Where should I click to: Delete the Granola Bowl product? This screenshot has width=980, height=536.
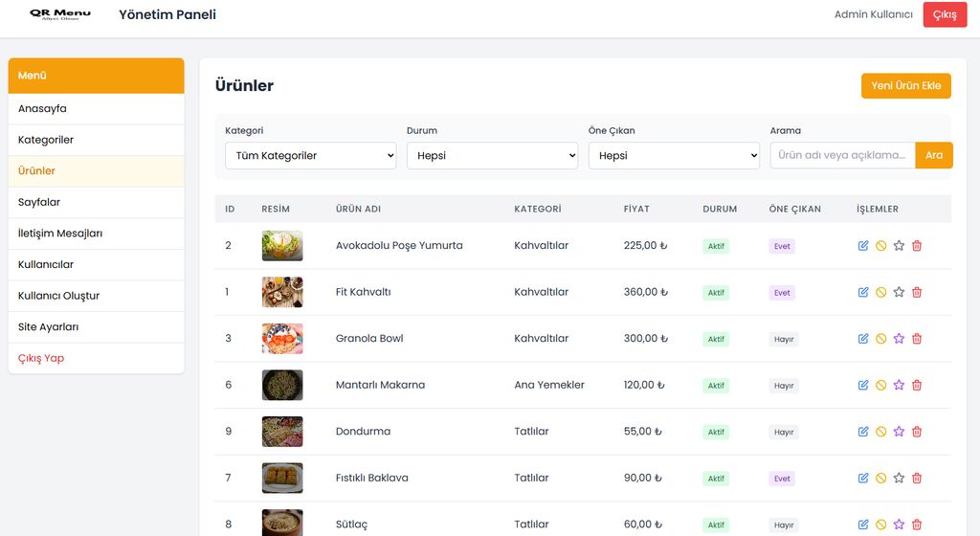coord(917,339)
